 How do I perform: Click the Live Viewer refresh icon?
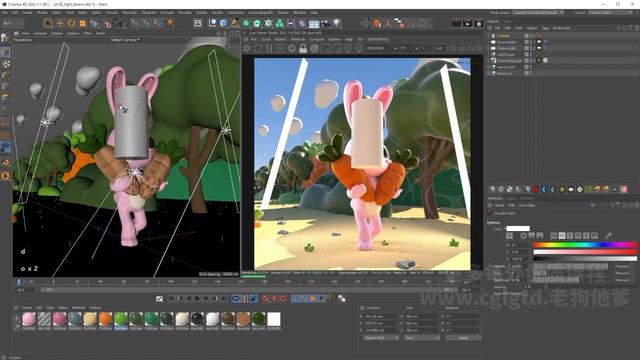pos(258,48)
